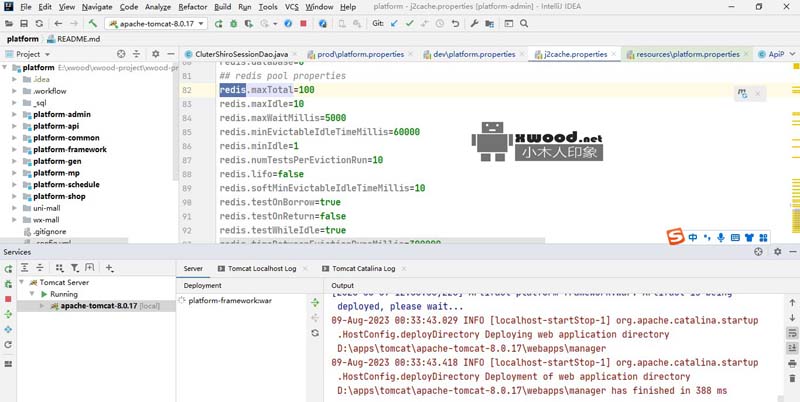Collapse all in the Project panel
800x402 pixels.
tap(136, 54)
